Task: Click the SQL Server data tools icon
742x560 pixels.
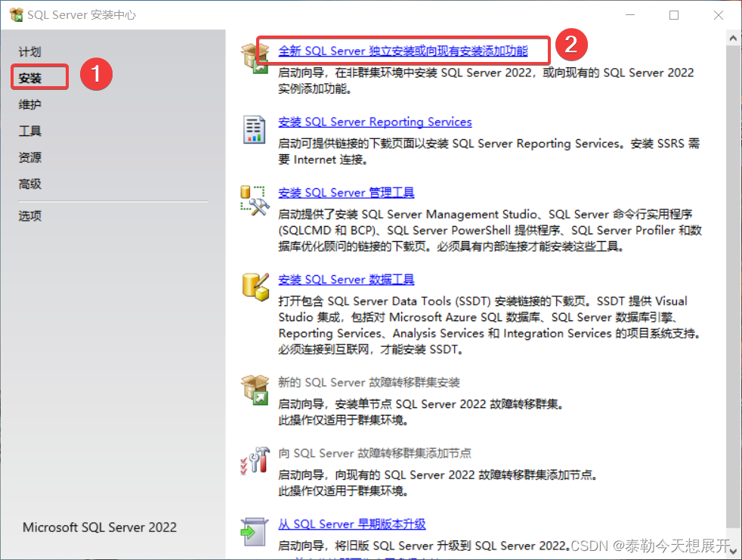Action: click(x=255, y=287)
